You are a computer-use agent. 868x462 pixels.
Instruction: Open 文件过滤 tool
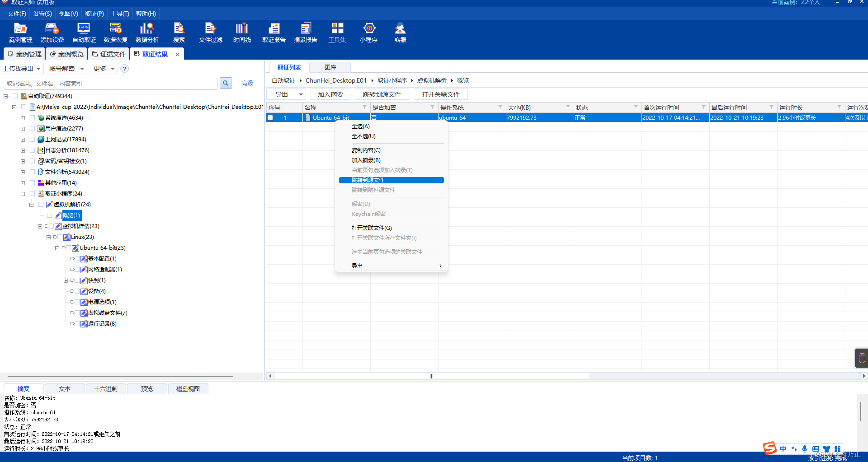[211, 33]
